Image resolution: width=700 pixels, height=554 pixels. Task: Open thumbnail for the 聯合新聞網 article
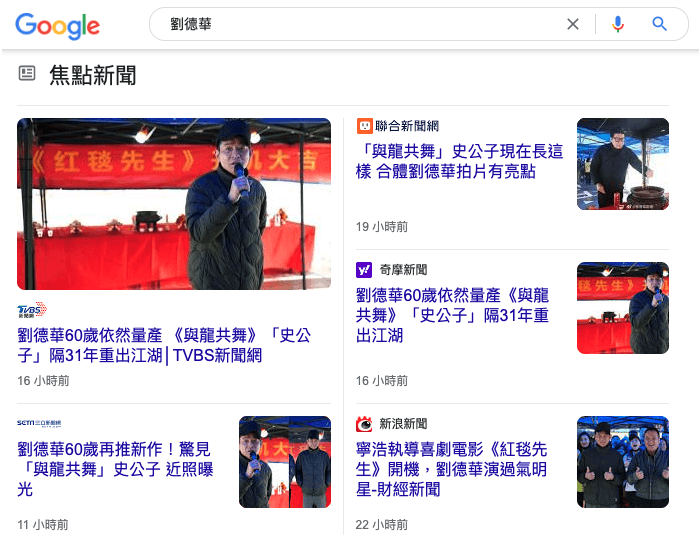(623, 164)
